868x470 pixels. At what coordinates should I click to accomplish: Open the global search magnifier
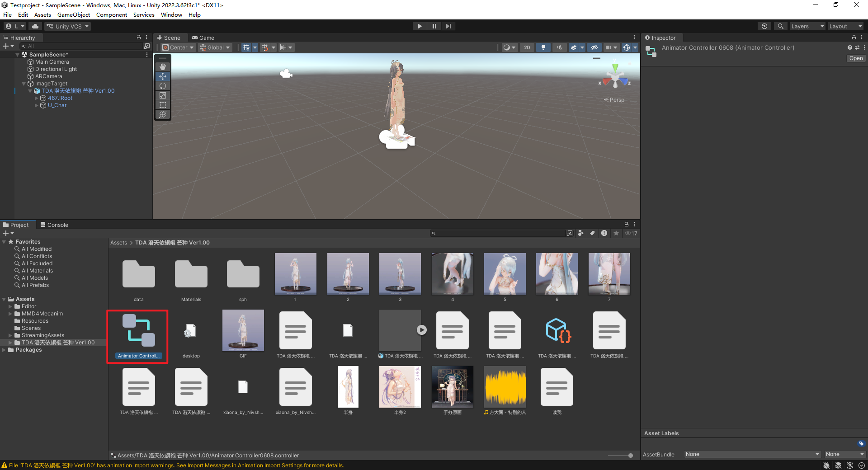click(780, 26)
